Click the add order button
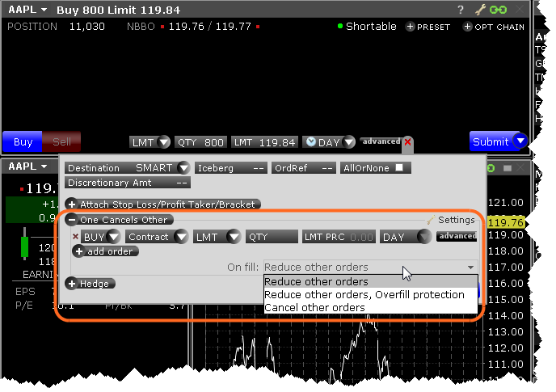556x392 pixels. pyautogui.click(x=105, y=251)
